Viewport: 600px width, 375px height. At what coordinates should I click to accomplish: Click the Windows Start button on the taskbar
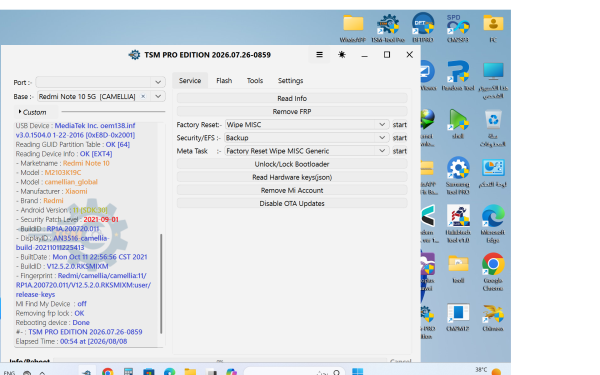357,372
